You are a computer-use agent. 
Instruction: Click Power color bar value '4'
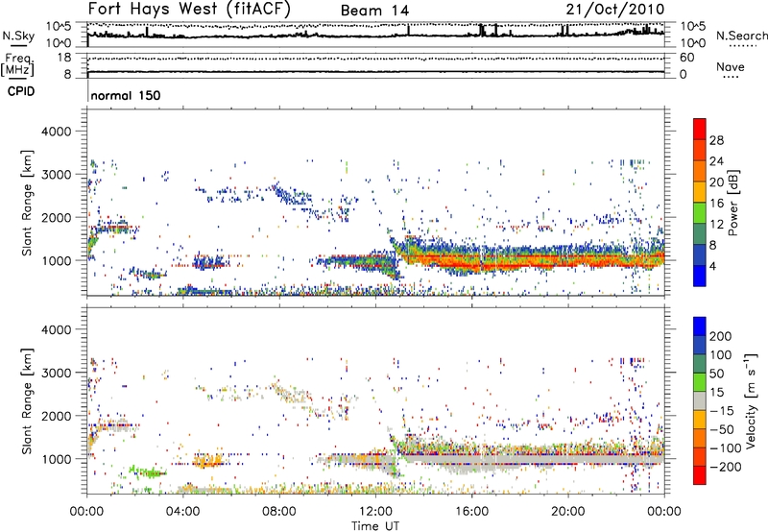click(x=712, y=266)
